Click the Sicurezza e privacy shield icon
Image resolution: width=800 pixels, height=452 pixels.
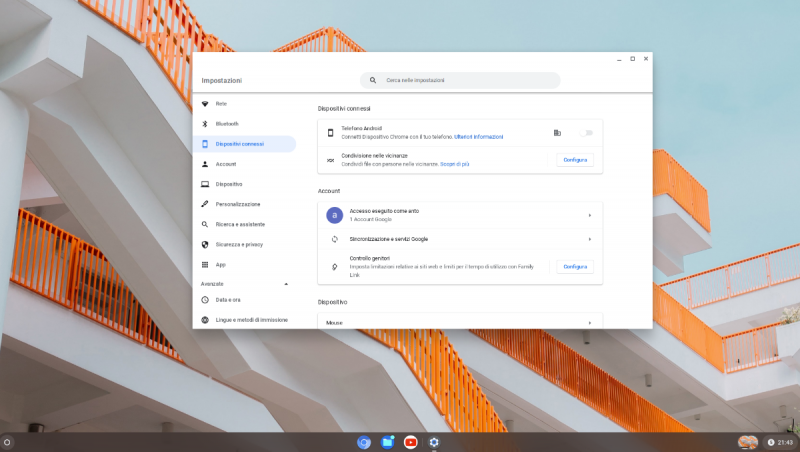205,244
